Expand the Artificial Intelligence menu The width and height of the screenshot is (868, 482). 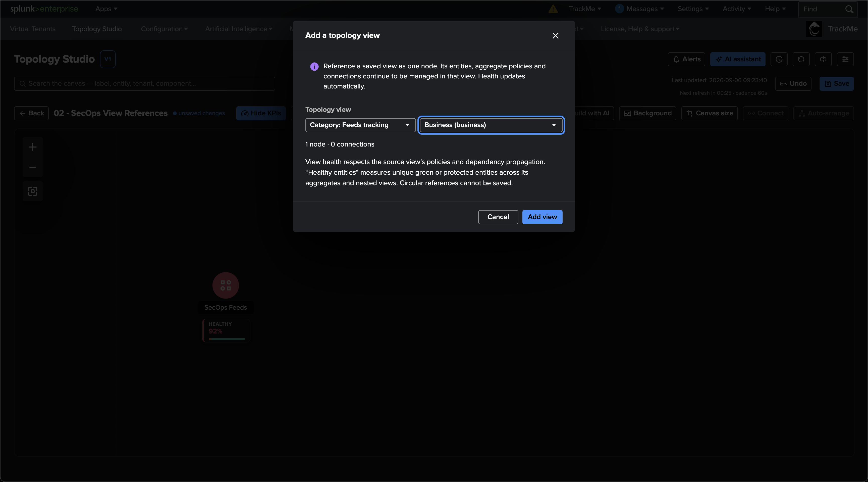[239, 29]
